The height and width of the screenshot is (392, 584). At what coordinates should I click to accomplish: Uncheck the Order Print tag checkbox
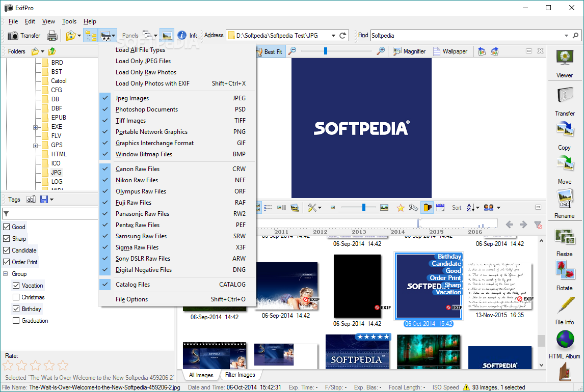[6, 262]
